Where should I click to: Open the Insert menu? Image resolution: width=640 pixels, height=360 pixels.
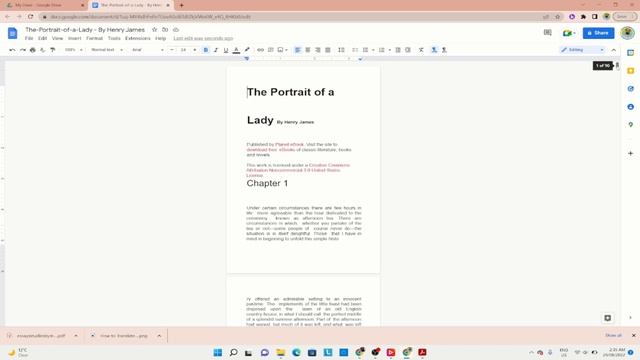(x=74, y=38)
